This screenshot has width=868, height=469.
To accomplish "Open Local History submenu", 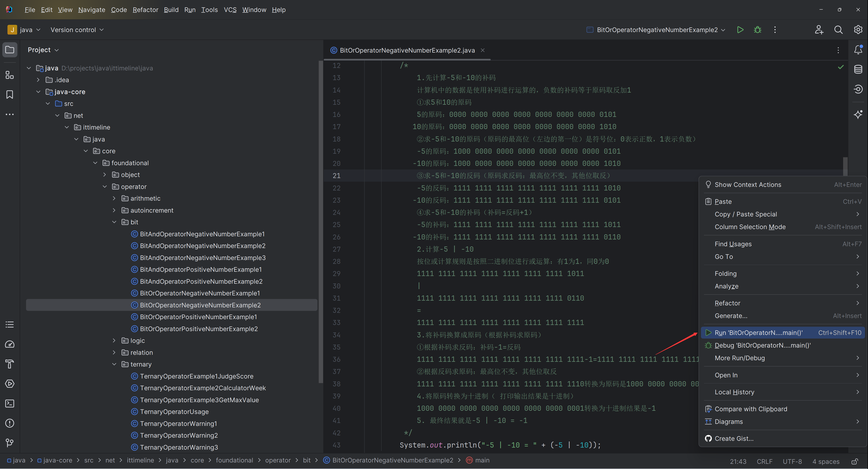I will (x=783, y=392).
